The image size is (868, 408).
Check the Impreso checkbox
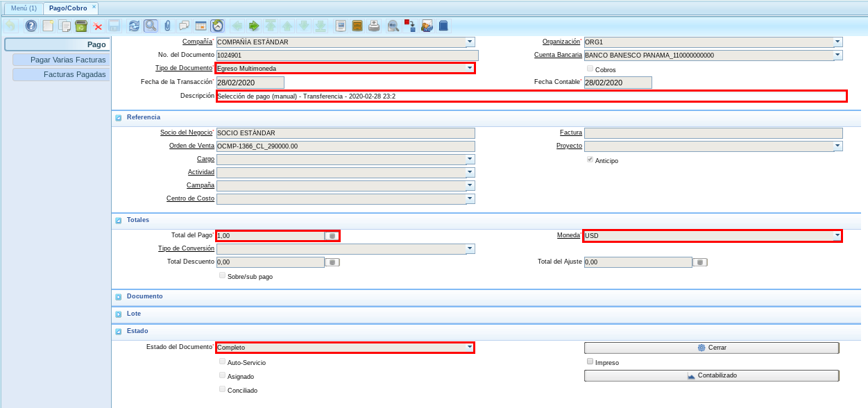[590, 362]
